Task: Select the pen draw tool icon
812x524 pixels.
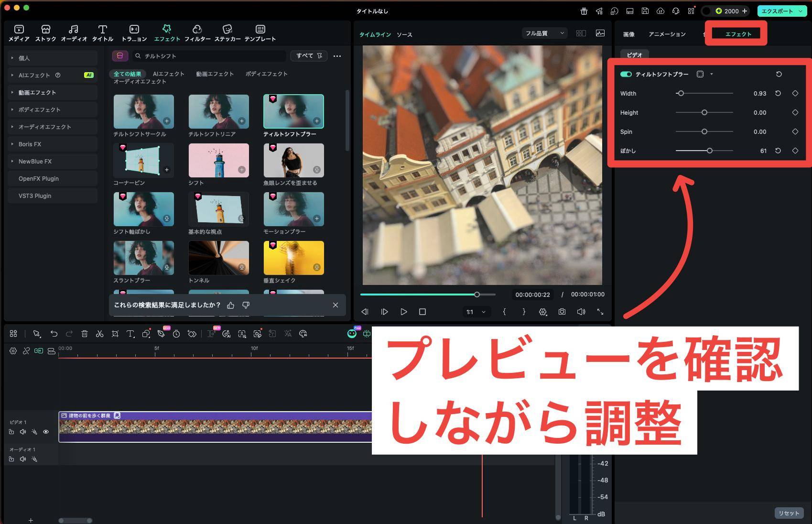Action: click(x=161, y=334)
